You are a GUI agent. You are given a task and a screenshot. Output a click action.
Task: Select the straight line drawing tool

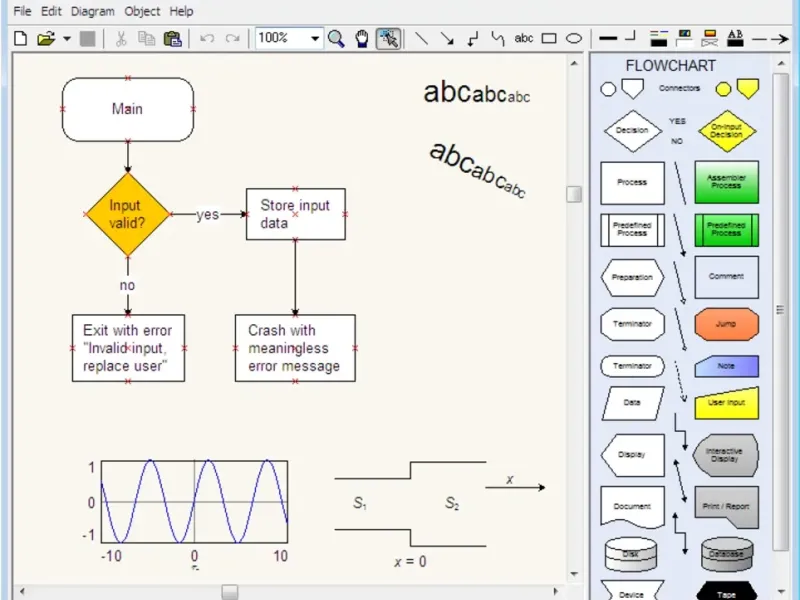coord(421,38)
